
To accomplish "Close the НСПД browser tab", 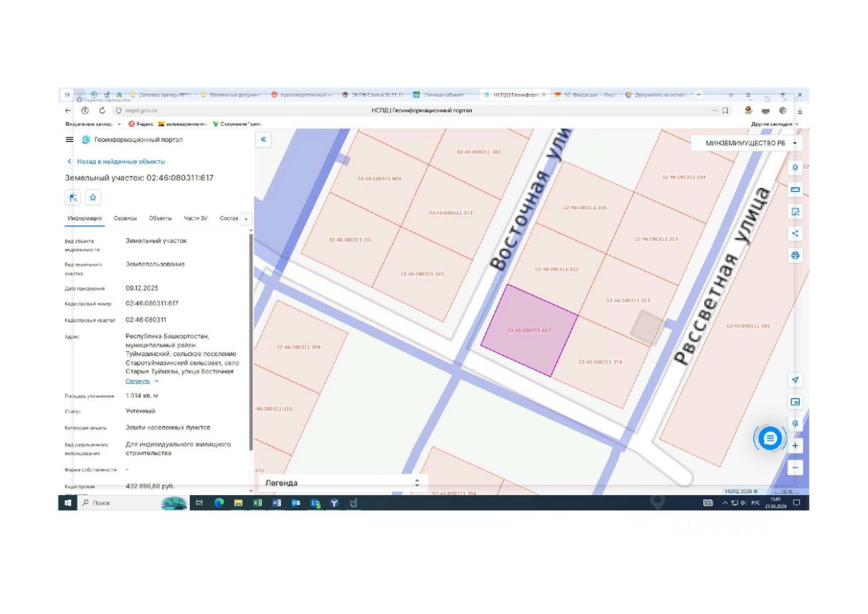I will click(x=544, y=95).
